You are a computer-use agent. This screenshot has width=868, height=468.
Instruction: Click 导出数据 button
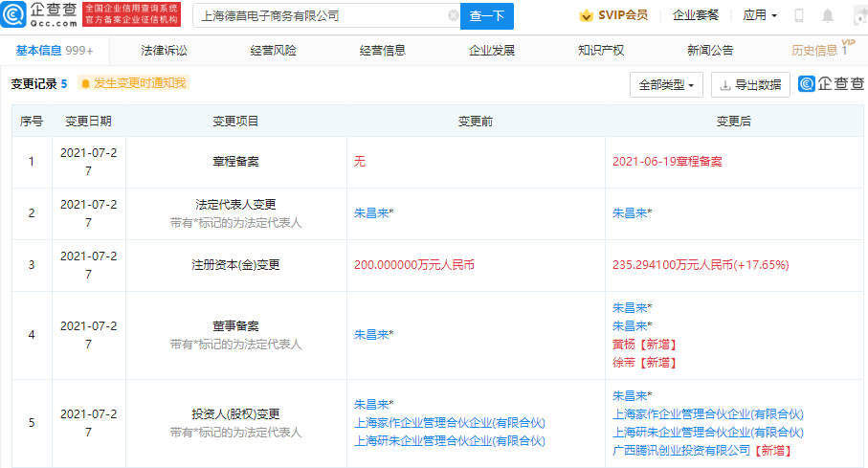coord(750,85)
